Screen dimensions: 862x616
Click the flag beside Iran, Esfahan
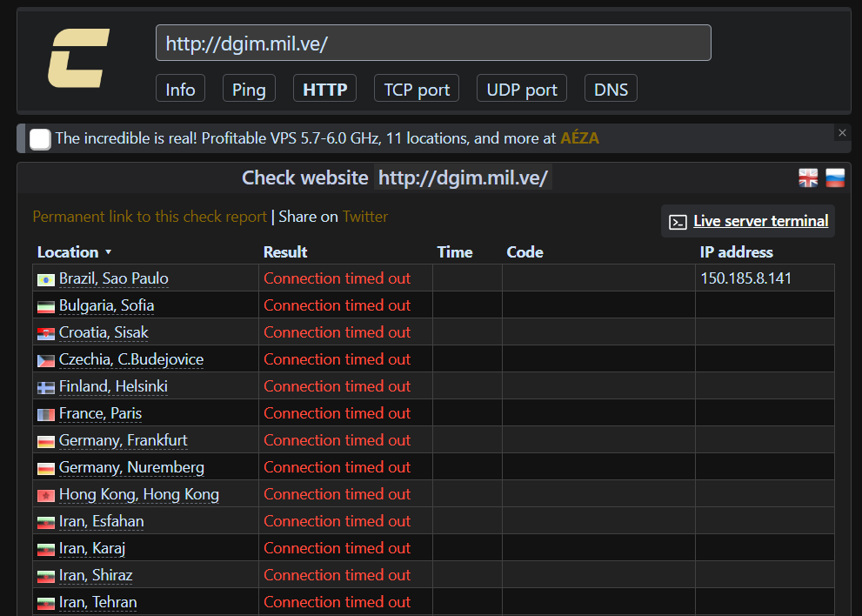pyautogui.click(x=45, y=523)
